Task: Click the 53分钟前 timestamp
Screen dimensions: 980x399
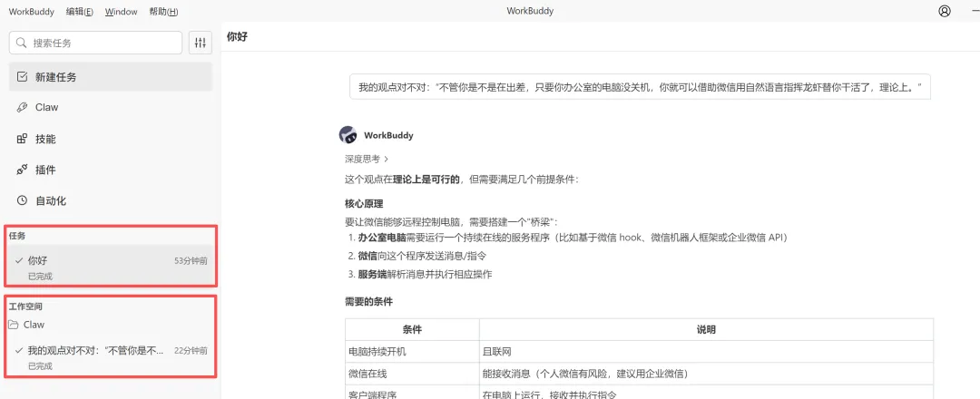Action: (x=191, y=261)
